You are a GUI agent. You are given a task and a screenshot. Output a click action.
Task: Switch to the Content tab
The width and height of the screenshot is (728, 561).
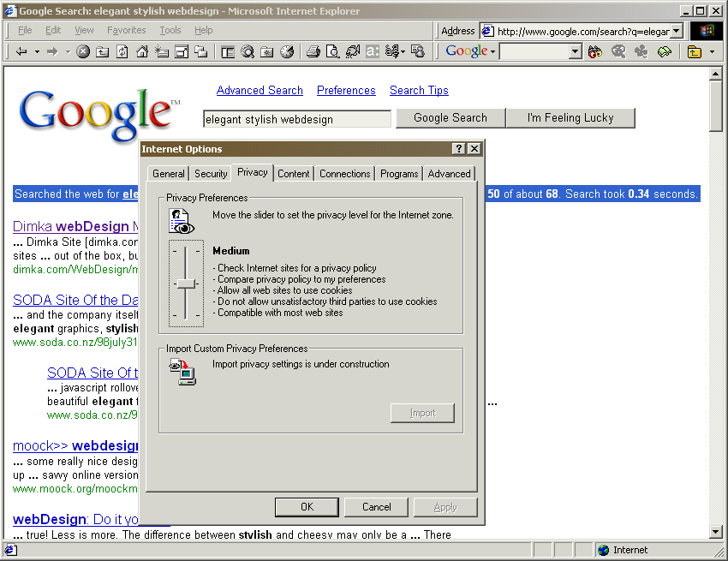click(294, 174)
